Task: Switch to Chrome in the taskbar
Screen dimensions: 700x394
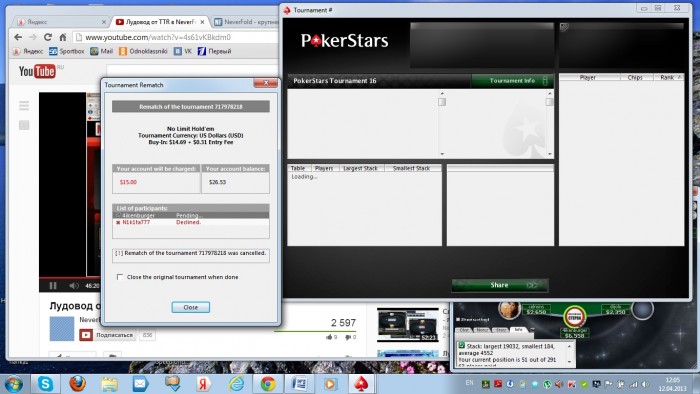Action: [x=267, y=384]
